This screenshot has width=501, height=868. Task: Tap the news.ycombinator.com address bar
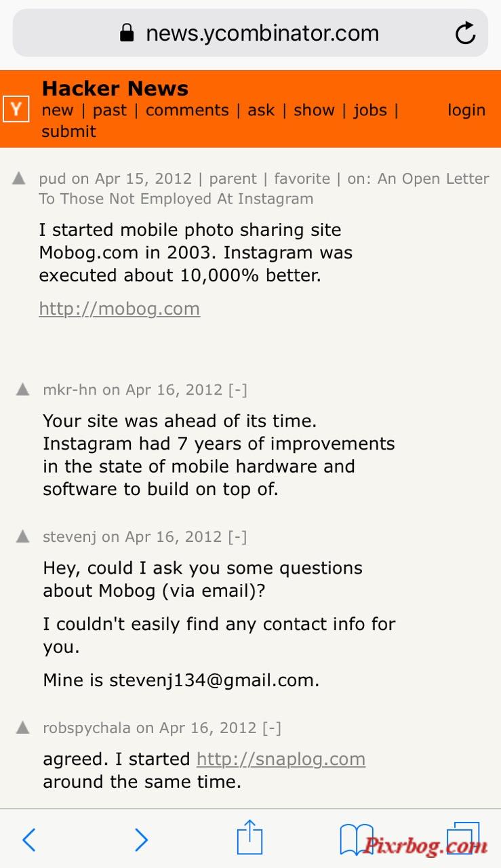click(250, 33)
